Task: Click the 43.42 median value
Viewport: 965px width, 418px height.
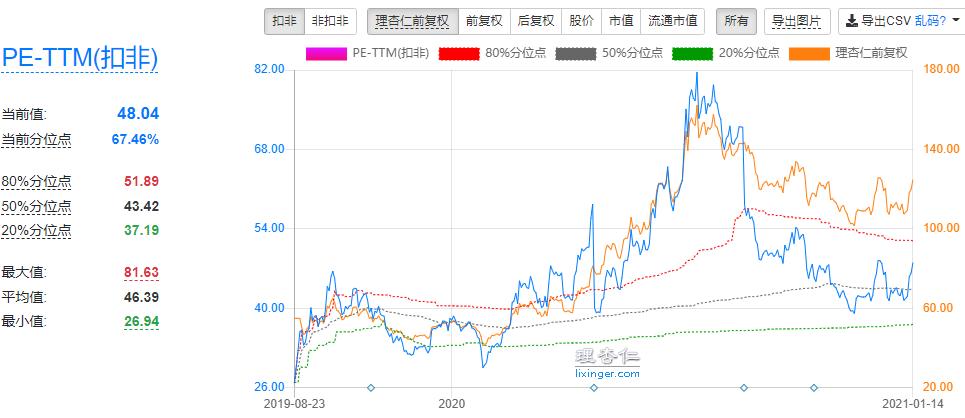Action: 142,206
